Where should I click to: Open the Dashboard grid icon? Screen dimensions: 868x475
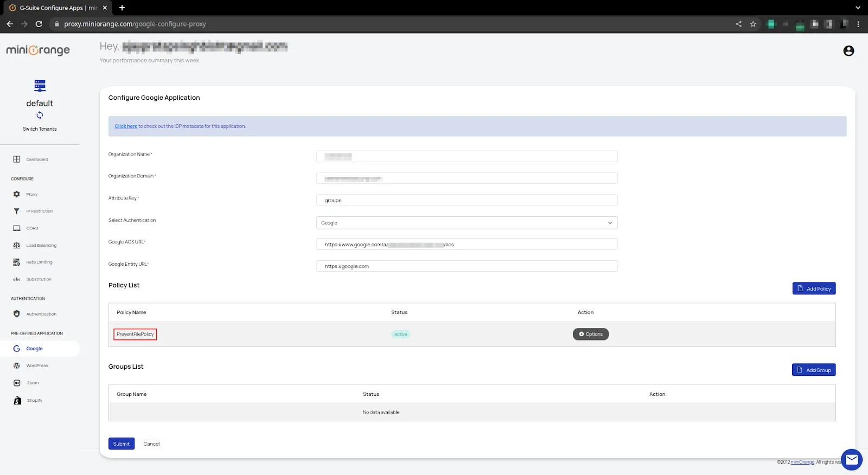pyautogui.click(x=17, y=159)
